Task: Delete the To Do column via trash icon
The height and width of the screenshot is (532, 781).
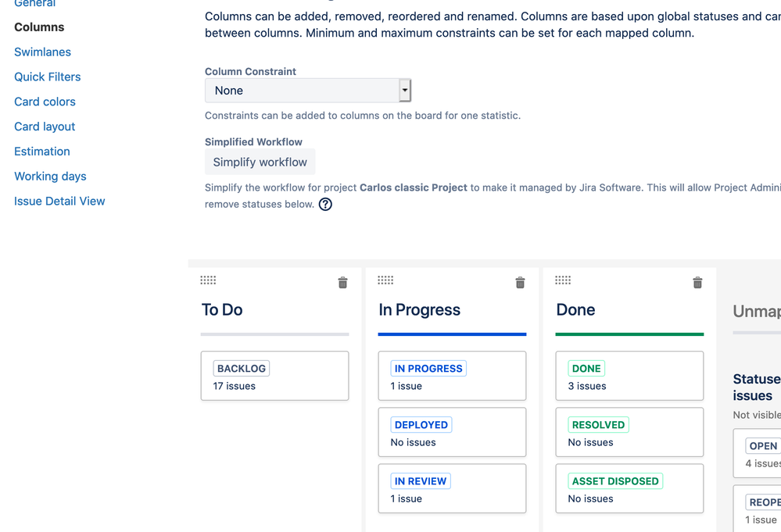Action: (x=342, y=283)
